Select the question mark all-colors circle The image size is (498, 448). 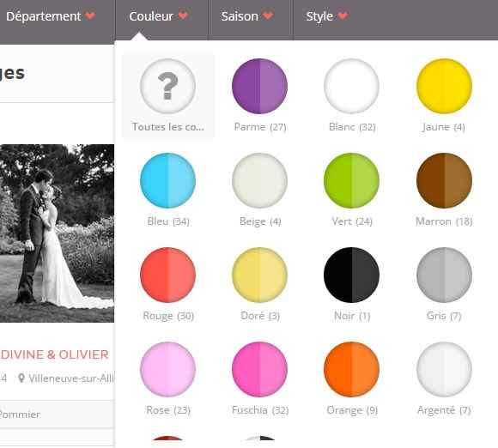click(x=167, y=86)
